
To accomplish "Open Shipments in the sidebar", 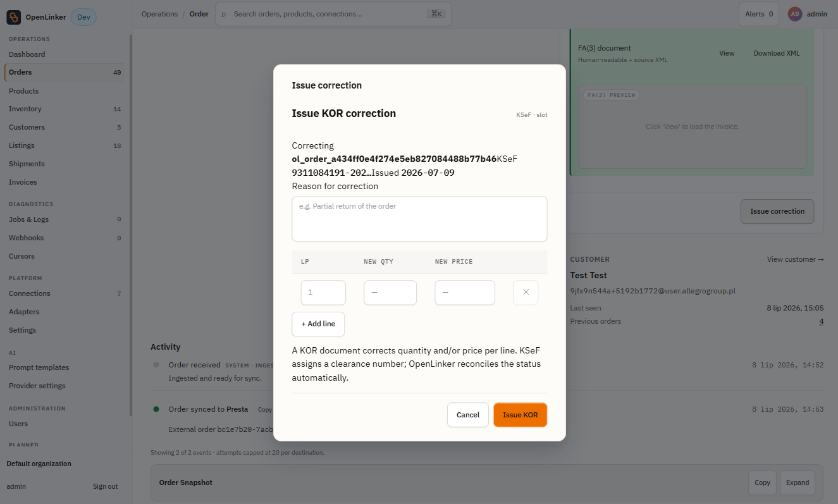I will (65, 164).
